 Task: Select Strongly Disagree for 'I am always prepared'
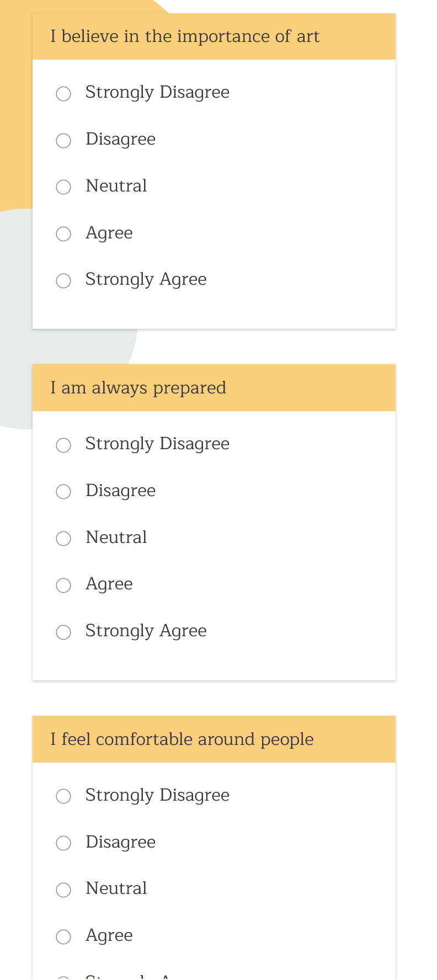(x=63, y=445)
